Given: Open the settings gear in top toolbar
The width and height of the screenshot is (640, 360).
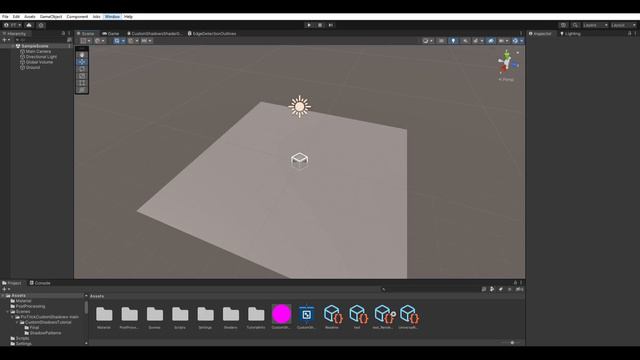Looking at the screenshot, I should coord(41,25).
